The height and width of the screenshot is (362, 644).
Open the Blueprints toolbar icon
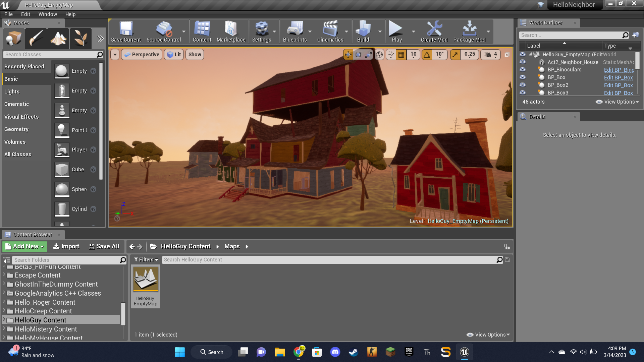(x=295, y=32)
